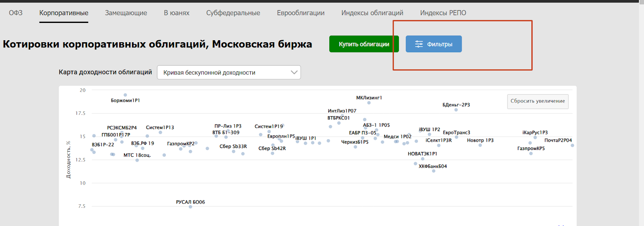This screenshot has height=226, width=644.
Task: Click Сбросить увеличение button
Action: pos(538,101)
